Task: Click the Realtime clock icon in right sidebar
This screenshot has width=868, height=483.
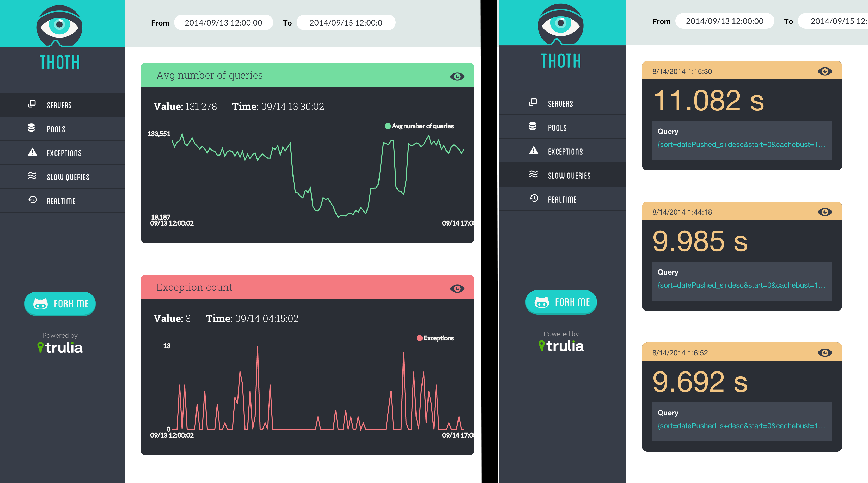Action: pyautogui.click(x=534, y=198)
